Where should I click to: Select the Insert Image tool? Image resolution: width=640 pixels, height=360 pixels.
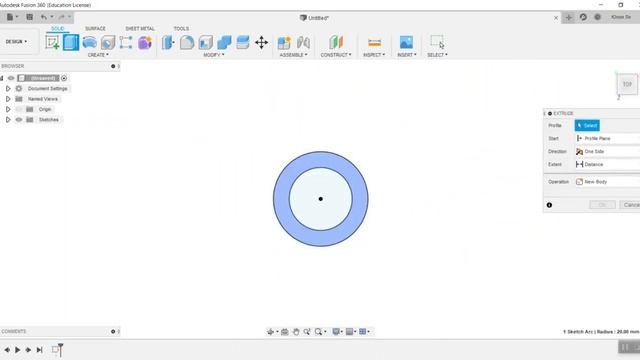[406, 42]
